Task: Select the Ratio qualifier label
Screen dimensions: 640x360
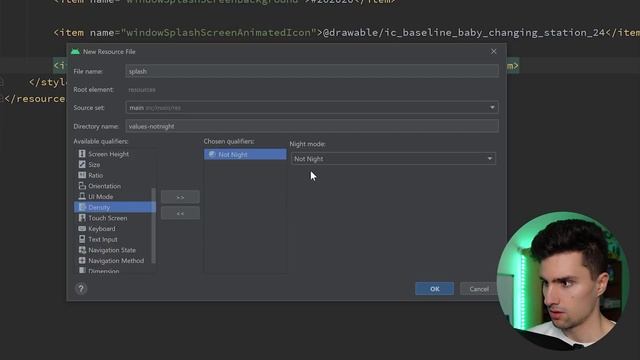Action: pyautogui.click(x=96, y=175)
